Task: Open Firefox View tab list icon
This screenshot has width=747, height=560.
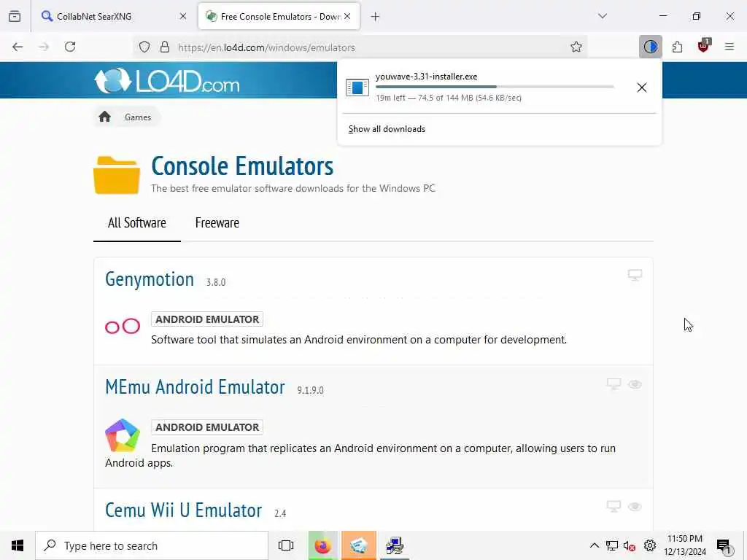Action: [15, 16]
